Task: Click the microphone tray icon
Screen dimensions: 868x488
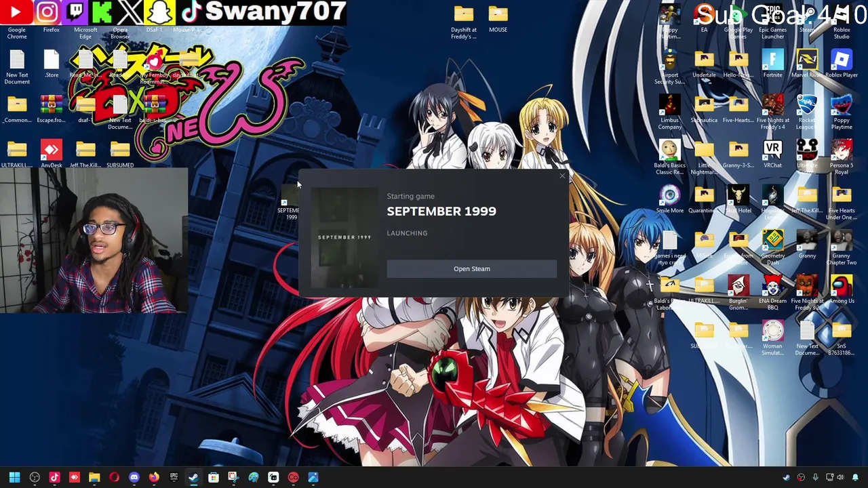Action: (815, 477)
